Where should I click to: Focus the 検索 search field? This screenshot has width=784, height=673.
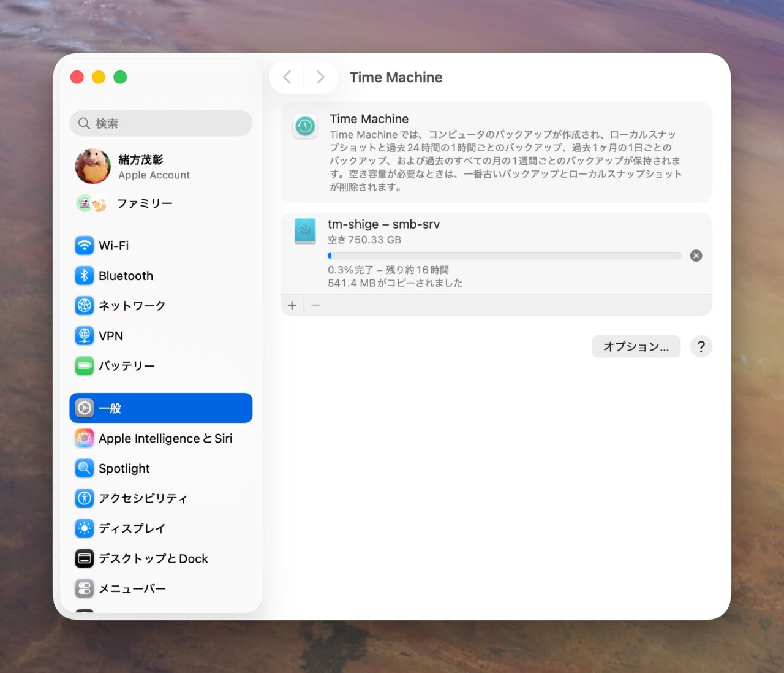click(x=161, y=123)
